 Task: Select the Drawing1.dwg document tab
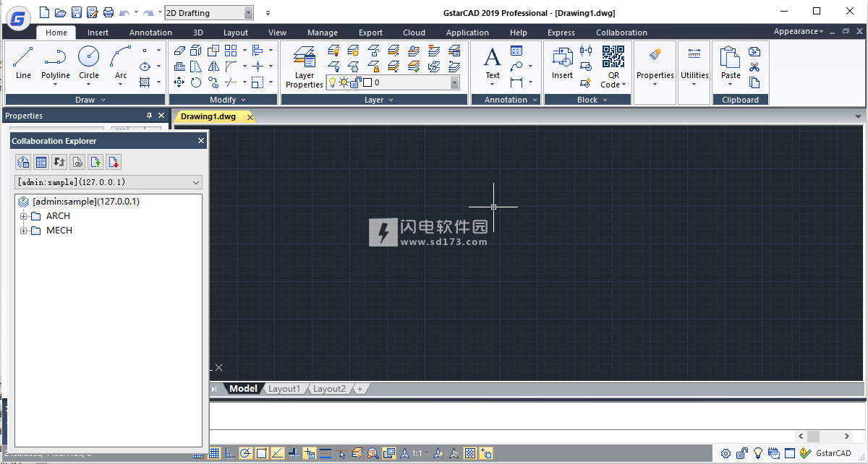pos(208,116)
